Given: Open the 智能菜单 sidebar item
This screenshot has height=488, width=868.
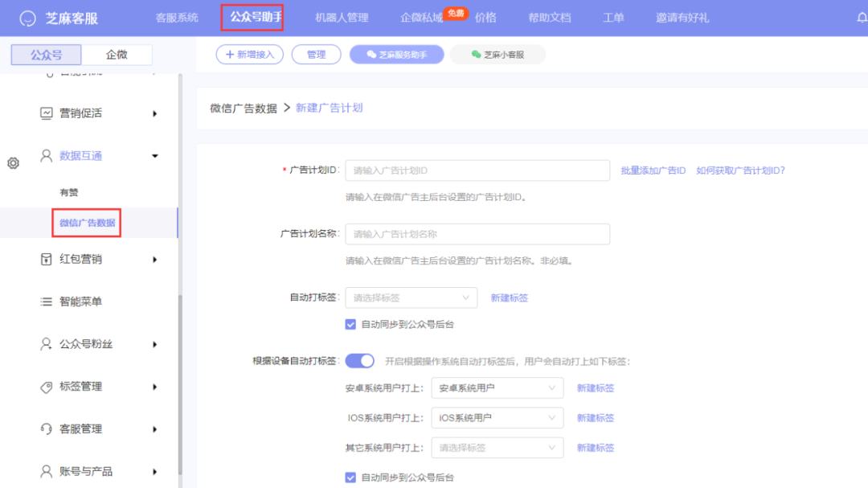Looking at the screenshot, I should [x=81, y=301].
